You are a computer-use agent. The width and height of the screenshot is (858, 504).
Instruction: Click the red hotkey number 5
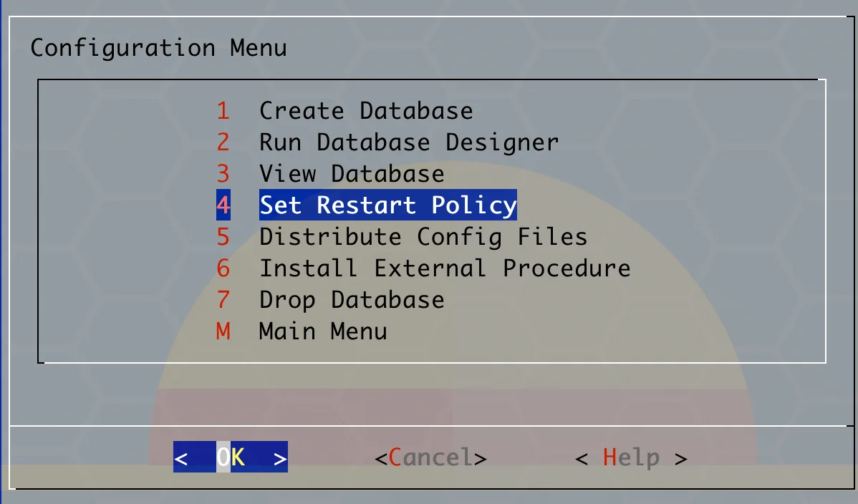[x=223, y=237]
